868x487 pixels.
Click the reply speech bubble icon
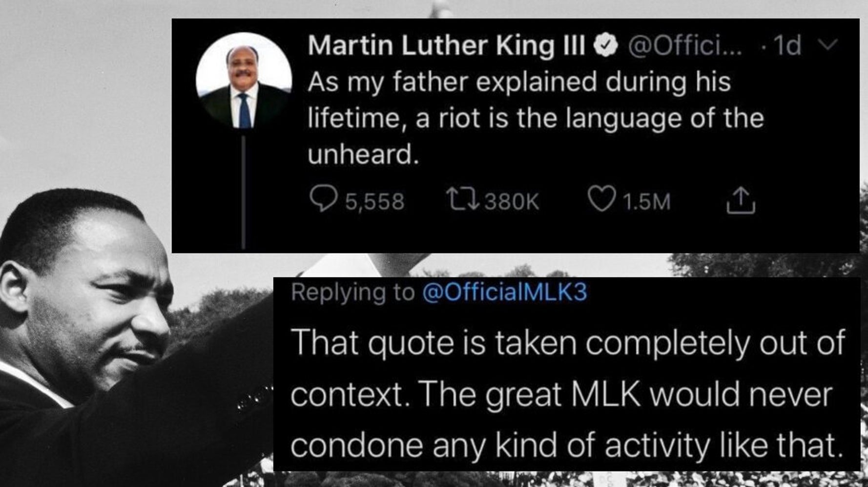coord(323,200)
